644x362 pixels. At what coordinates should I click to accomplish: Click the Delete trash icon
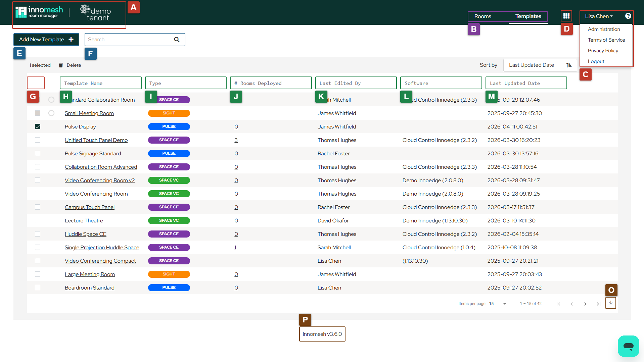pyautogui.click(x=61, y=65)
